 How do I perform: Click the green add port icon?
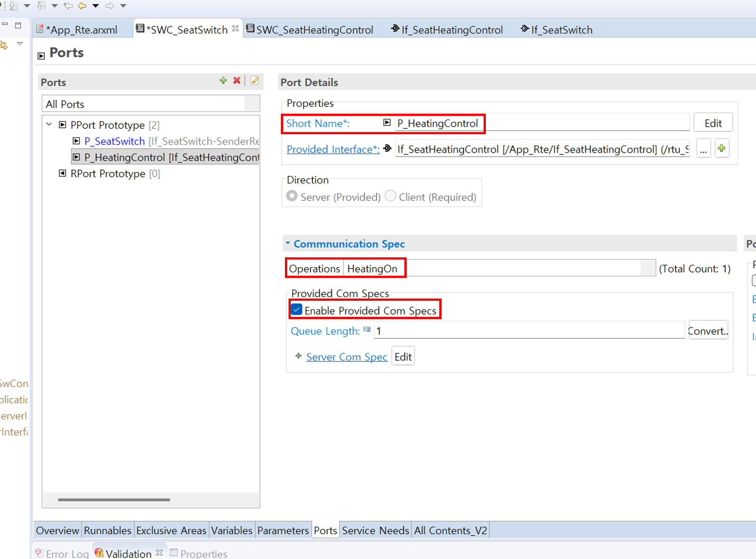(223, 81)
